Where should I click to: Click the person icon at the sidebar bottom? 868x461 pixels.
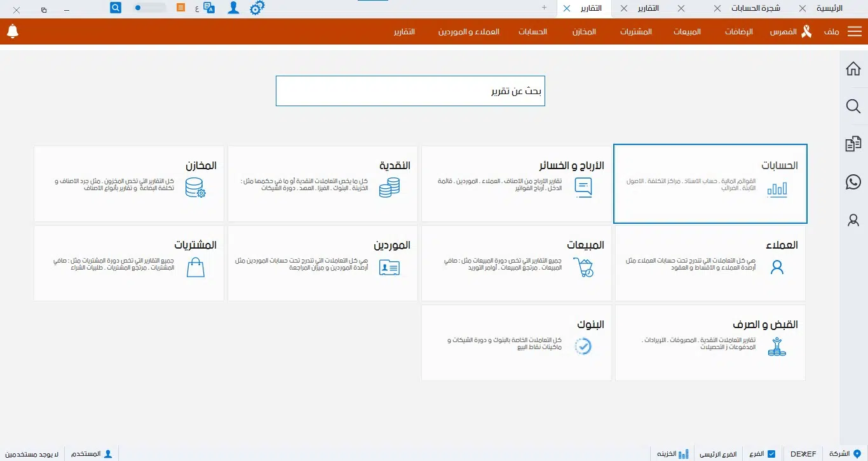click(x=853, y=220)
